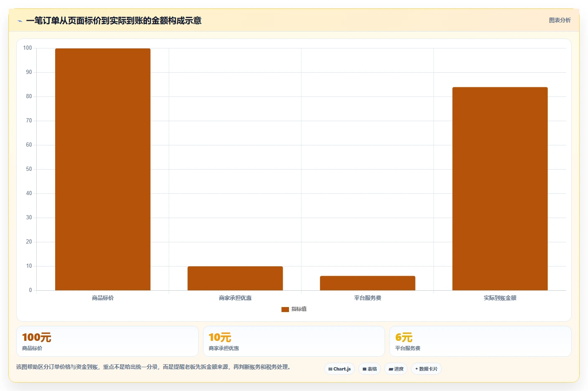588x391 pixels.
Task: Select the 实际到账金额 bar in the chart
Action: point(500,189)
